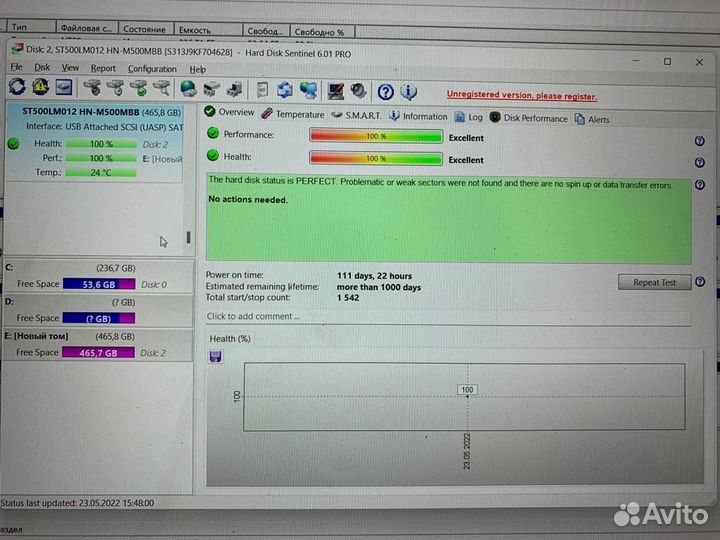
Task: Click the help icon next to Performance bar
Action: click(x=699, y=141)
